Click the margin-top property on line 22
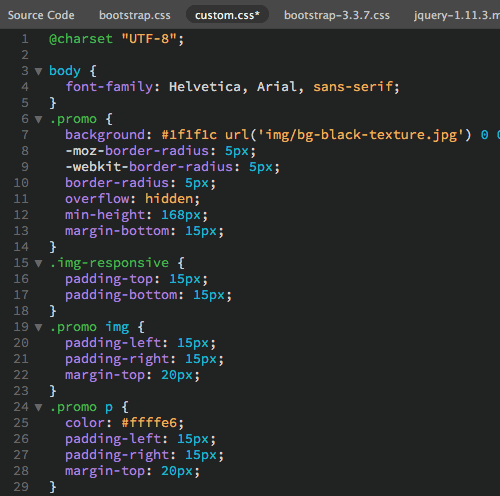This screenshot has width=500, height=496. (105, 375)
